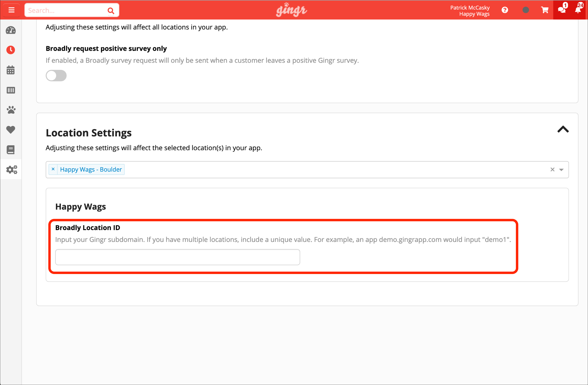Open the heart icon in the sidebar
Screen dimensions: 588x385
click(x=11, y=130)
